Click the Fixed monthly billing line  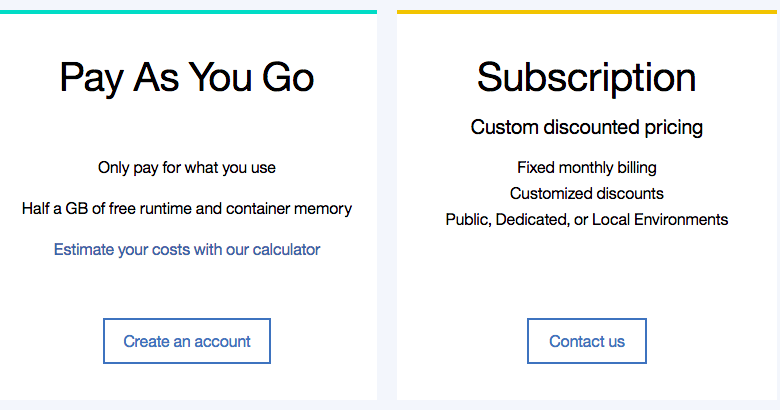click(x=586, y=167)
